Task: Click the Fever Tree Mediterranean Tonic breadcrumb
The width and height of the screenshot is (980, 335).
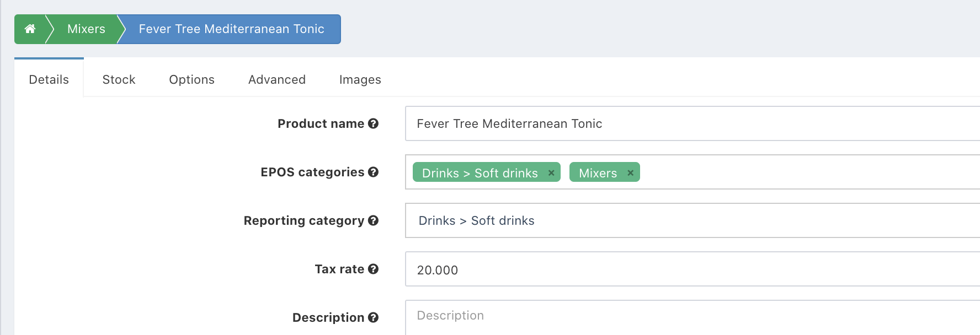Action: [231, 29]
